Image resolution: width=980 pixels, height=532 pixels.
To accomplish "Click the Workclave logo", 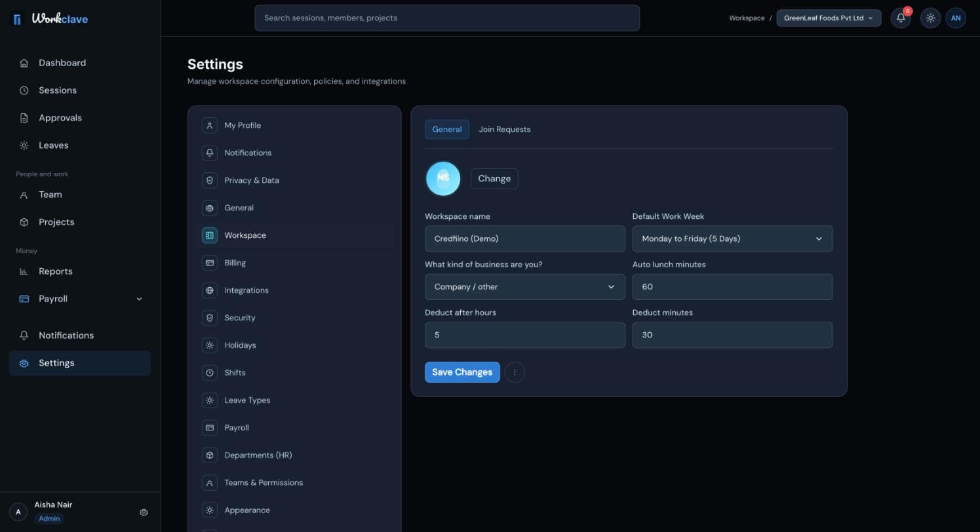I will (x=50, y=19).
